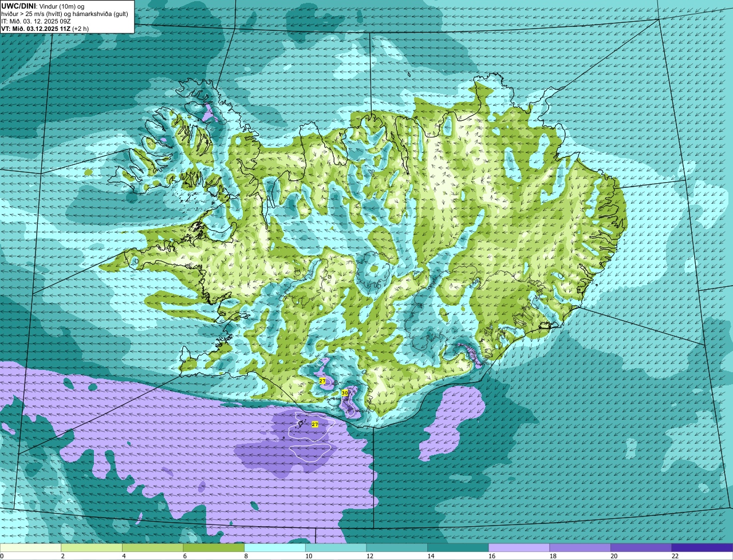Click the "14" tick label on the color scale
The image size is (733, 560).
tap(431, 556)
